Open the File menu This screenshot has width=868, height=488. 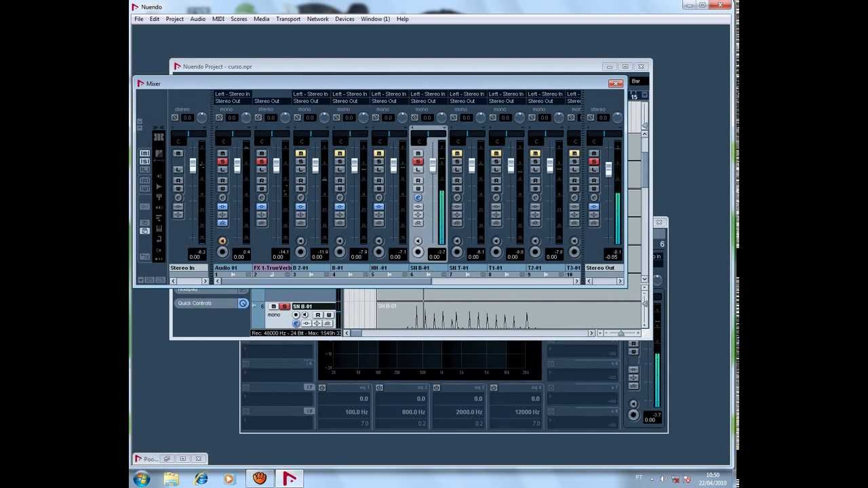point(138,19)
